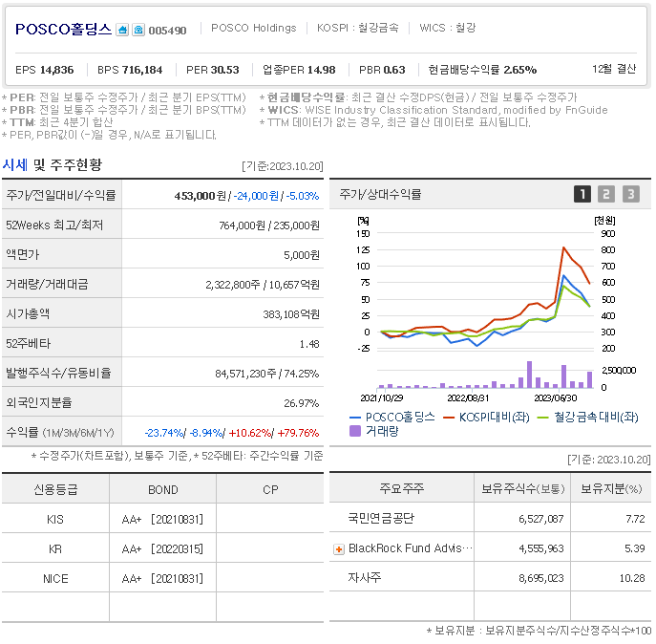Select BlackRock stake 5.39
This screenshot has height=644, width=656.
click(635, 548)
